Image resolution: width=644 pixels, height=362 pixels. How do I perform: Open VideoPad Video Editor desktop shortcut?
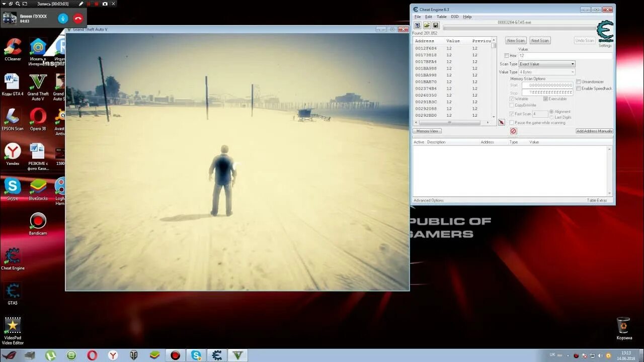pyautogui.click(x=13, y=331)
